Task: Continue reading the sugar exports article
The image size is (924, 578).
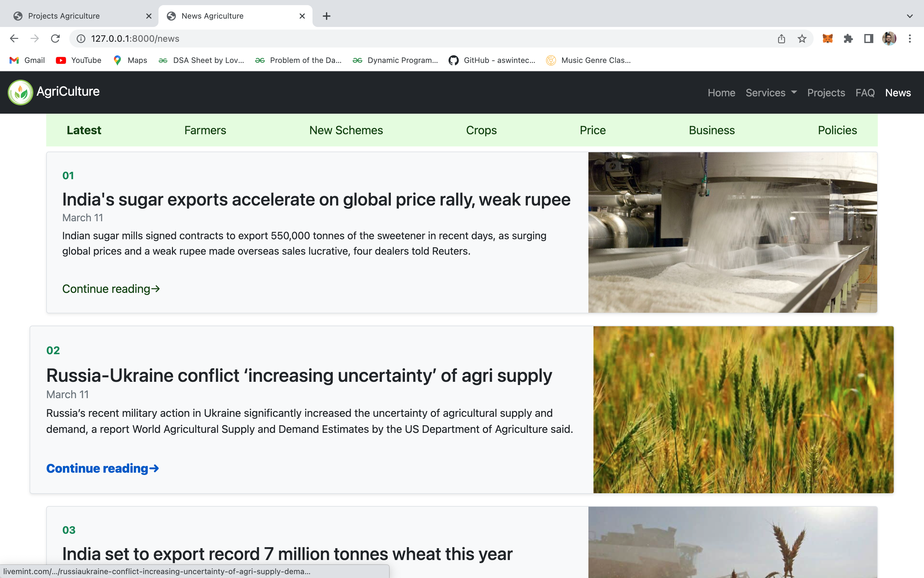Action: pos(111,289)
